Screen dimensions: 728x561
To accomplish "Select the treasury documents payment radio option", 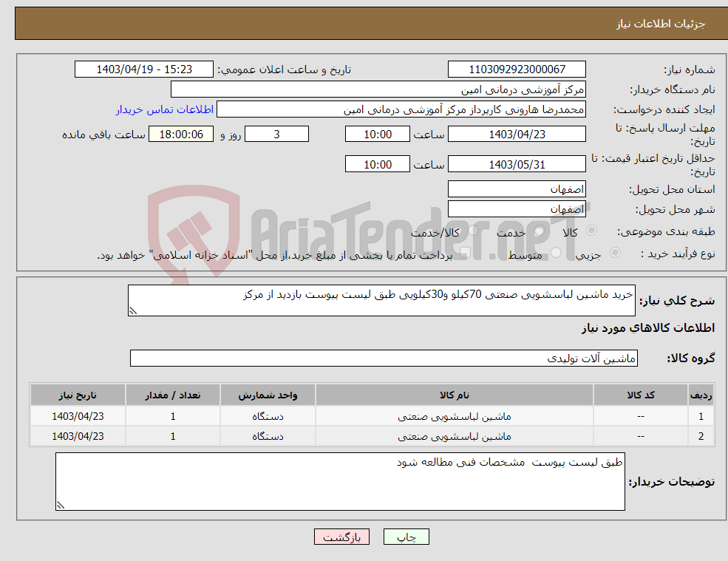I will 466,253.
